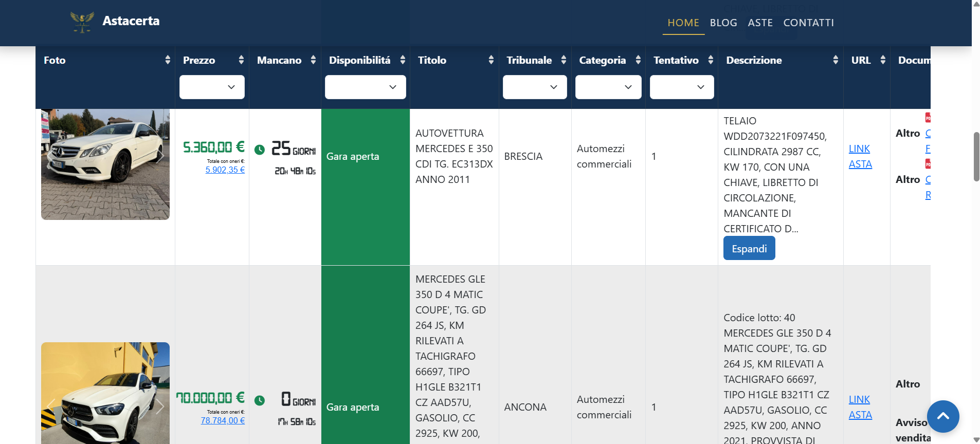This screenshot has width=980, height=444.
Task: Open the Mercedes GLE car photo thumbnail
Action: point(105,393)
